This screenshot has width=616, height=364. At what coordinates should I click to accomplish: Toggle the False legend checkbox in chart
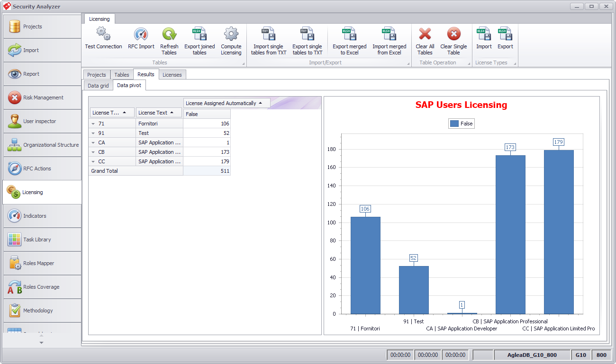coord(454,124)
